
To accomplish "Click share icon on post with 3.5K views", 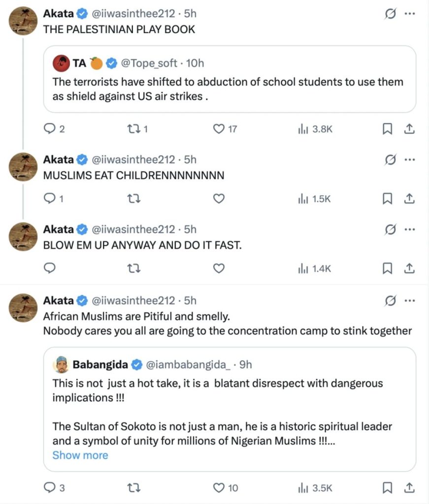I will tap(409, 488).
